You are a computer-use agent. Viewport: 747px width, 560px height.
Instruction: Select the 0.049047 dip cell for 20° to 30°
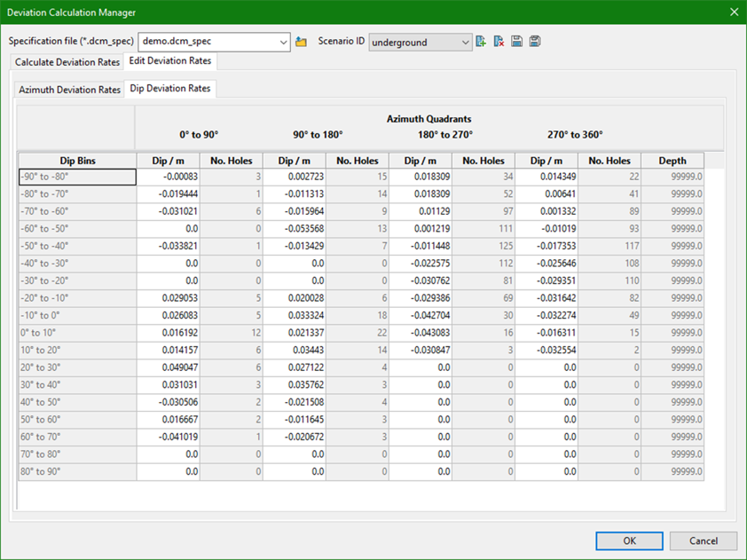click(168, 367)
